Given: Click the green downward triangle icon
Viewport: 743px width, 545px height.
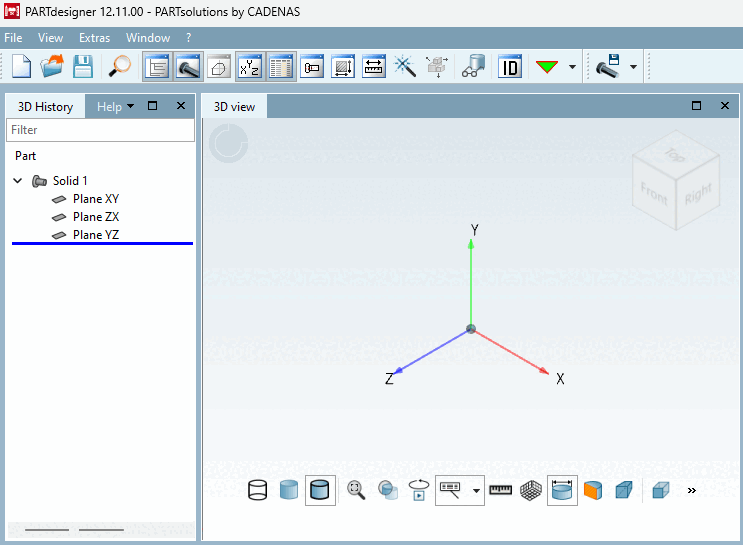Looking at the screenshot, I should (x=547, y=67).
